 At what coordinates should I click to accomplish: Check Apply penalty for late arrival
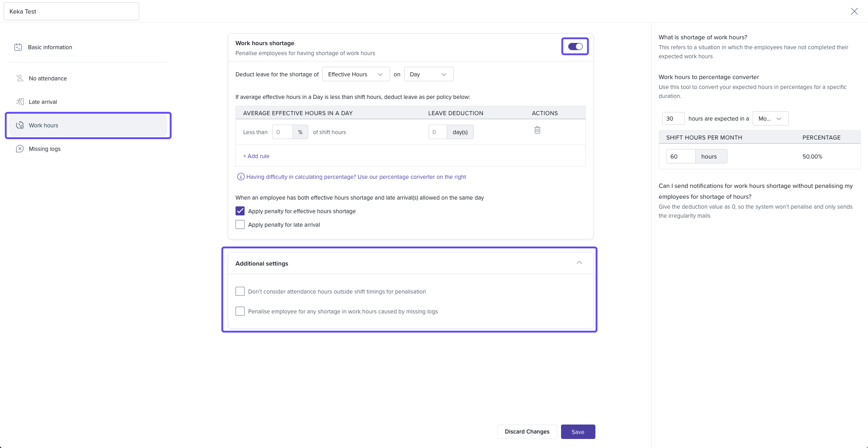240,224
